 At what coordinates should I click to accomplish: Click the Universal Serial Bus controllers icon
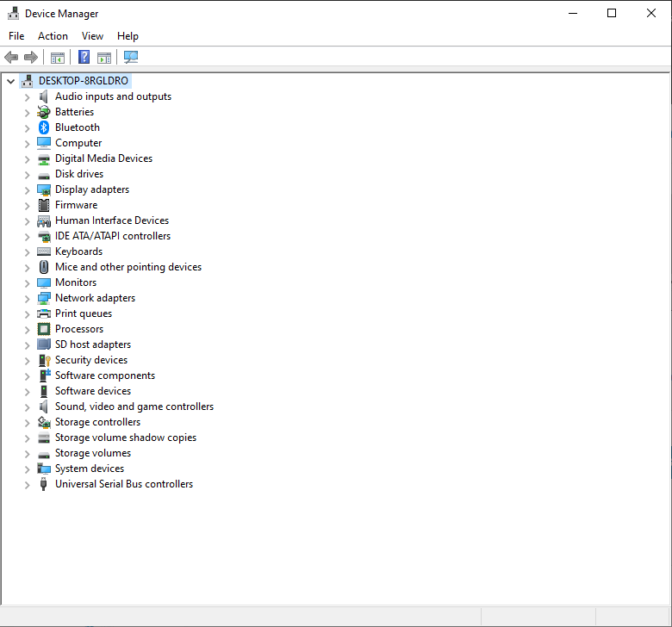click(44, 484)
